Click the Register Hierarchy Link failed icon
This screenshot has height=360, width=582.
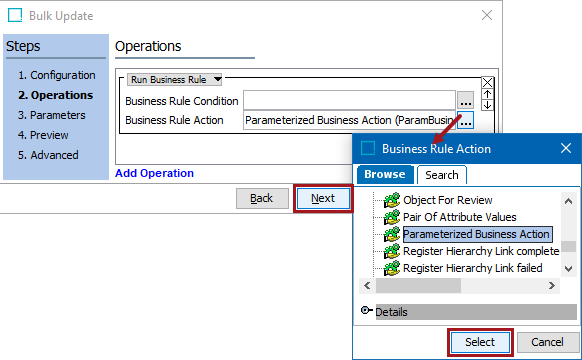392,268
